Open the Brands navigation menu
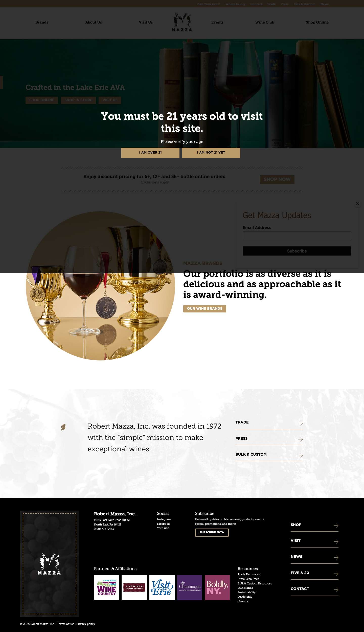364x632 pixels. (42, 22)
